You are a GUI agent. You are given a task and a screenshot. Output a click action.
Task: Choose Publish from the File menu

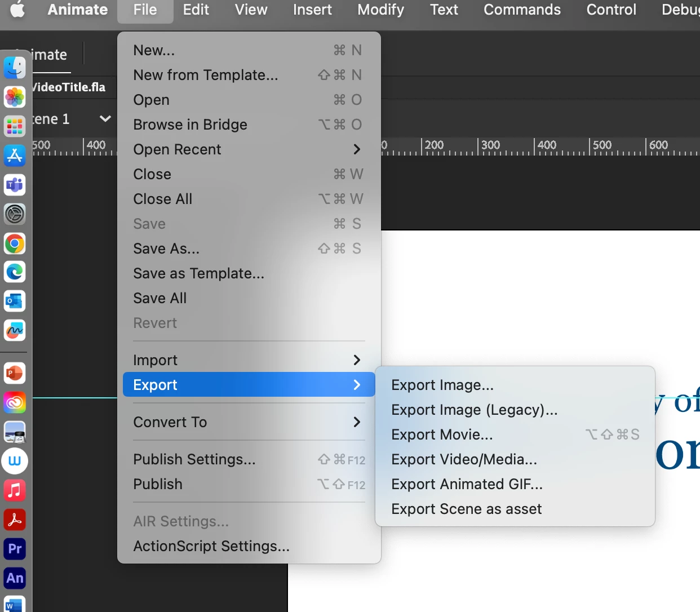pos(249,484)
